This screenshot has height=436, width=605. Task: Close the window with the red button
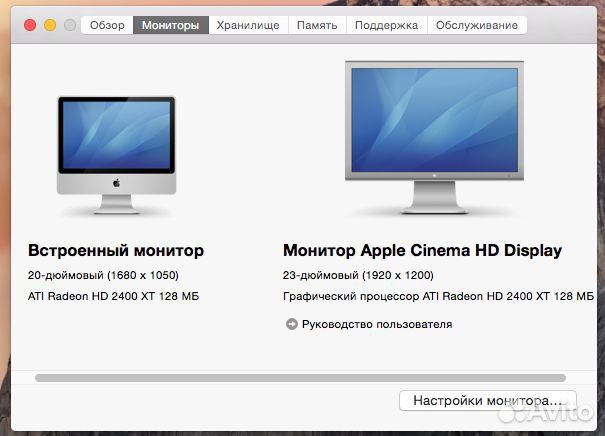(x=30, y=25)
